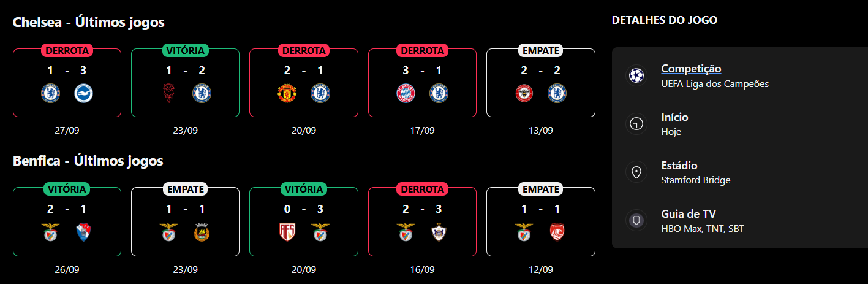868x284 pixels.
Task: Open the Competição heading link
Action: (691, 69)
